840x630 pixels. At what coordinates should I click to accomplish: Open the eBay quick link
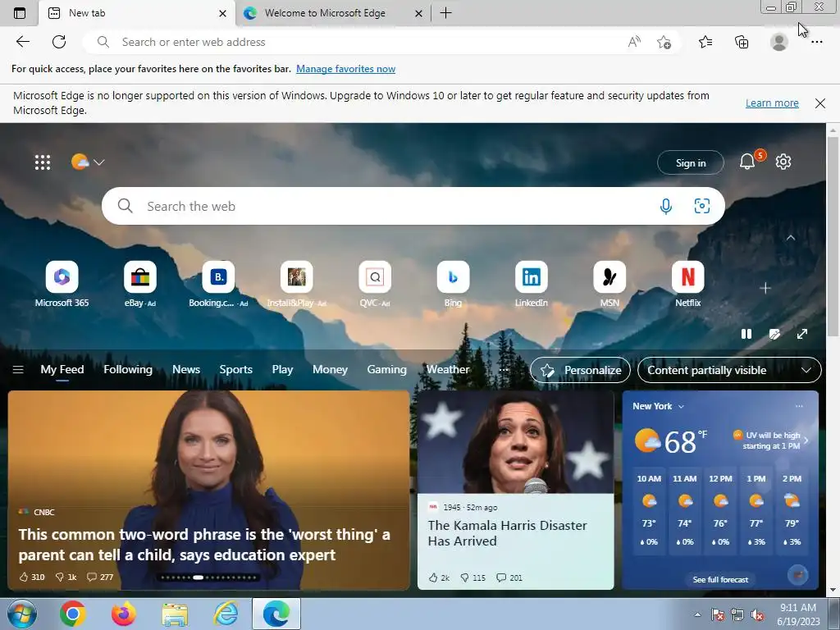[x=139, y=285]
